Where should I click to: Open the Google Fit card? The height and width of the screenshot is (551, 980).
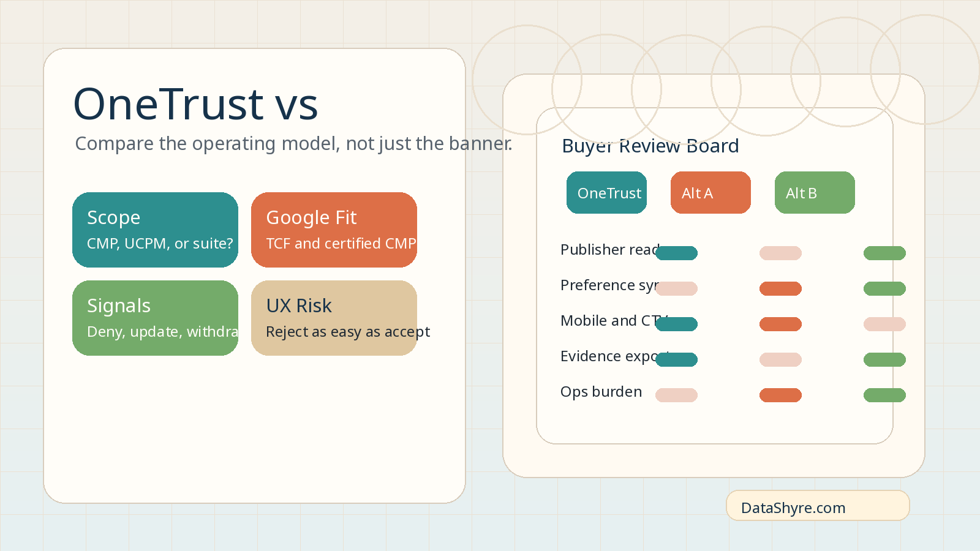pos(334,230)
